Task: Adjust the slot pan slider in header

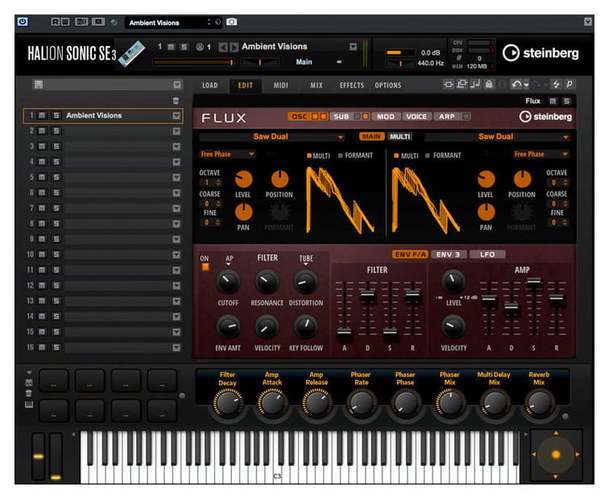Action: tap(260, 62)
